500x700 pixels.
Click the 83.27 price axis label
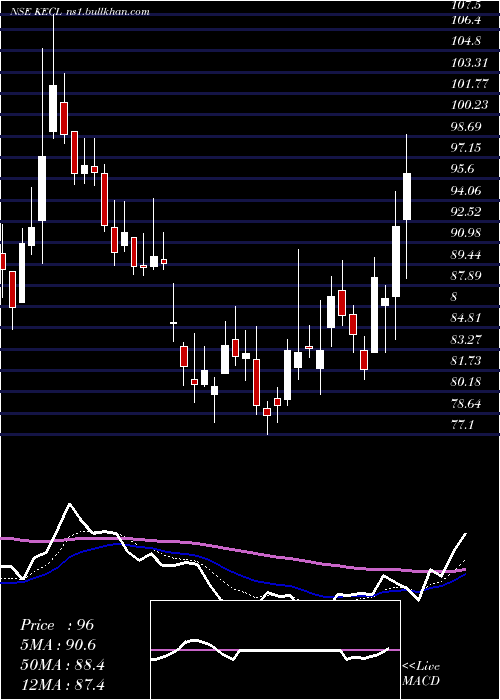[466, 340]
